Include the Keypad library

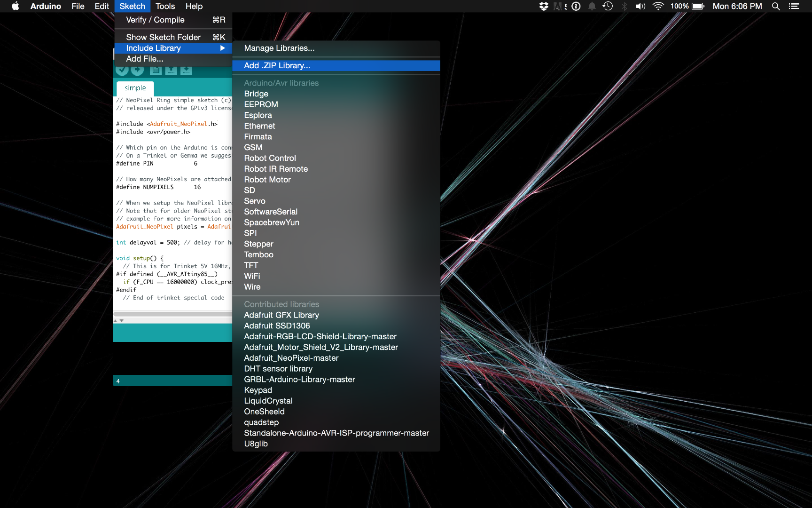[336, 390]
